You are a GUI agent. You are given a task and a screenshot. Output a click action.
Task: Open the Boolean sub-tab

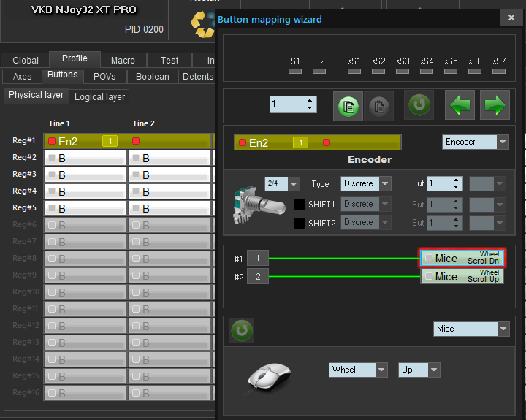click(152, 77)
